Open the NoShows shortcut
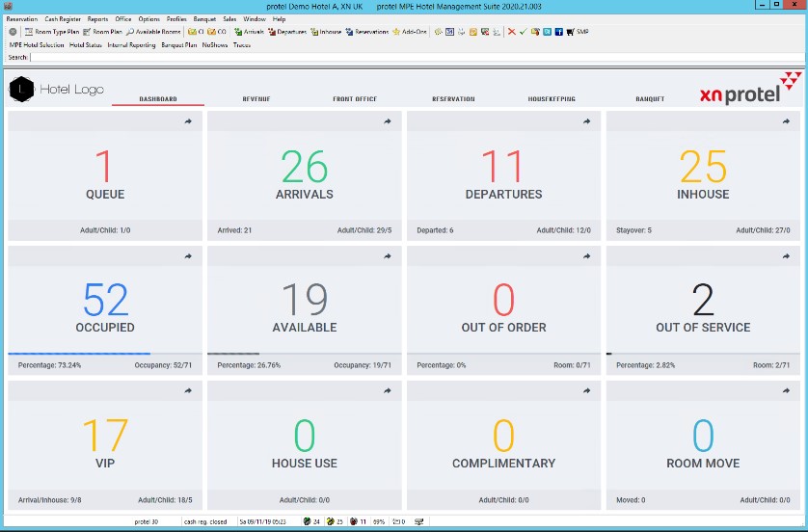The width and height of the screenshot is (808, 532). [215, 44]
